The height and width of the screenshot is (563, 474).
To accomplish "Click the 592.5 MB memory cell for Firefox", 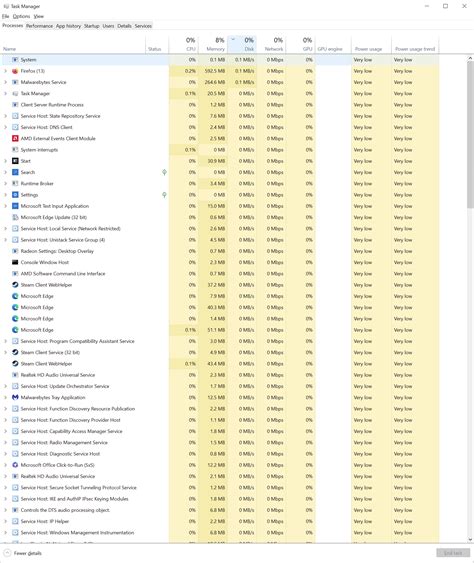I will pos(212,71).
